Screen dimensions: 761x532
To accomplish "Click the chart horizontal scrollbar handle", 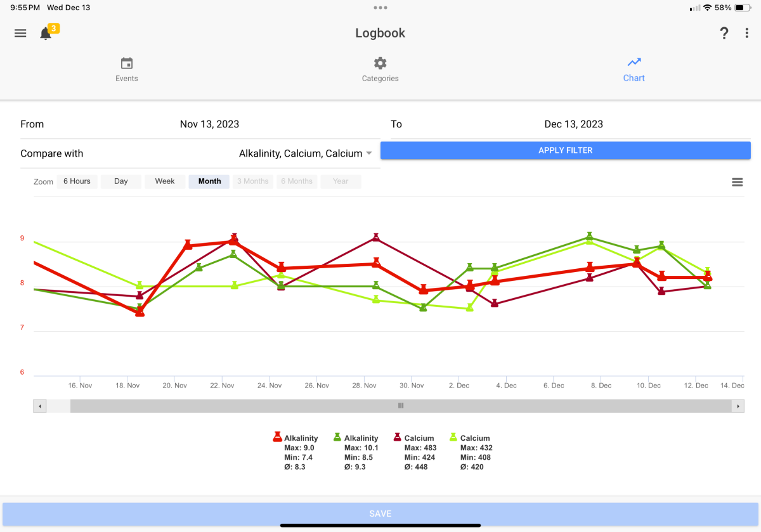I will [x=400, y=406].
